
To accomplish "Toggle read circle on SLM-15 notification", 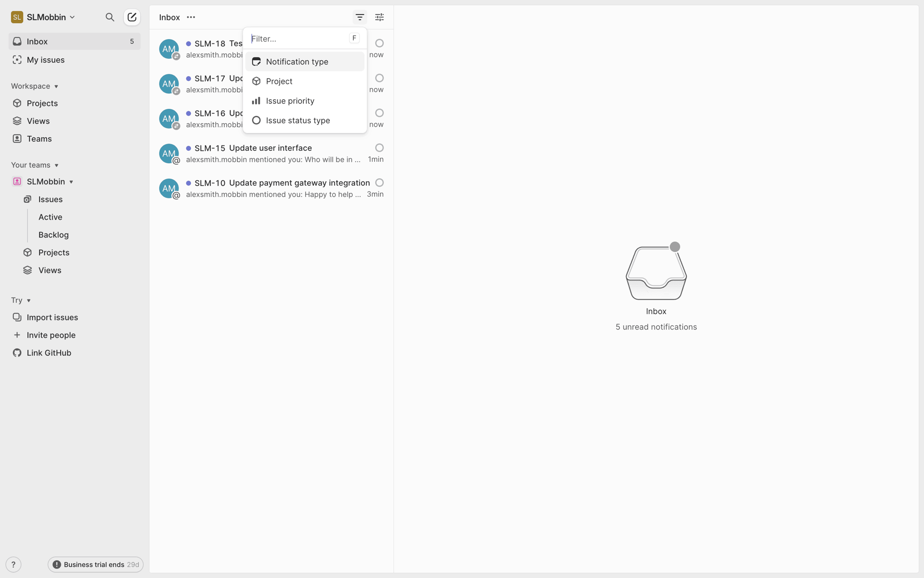I will (380, 148).
